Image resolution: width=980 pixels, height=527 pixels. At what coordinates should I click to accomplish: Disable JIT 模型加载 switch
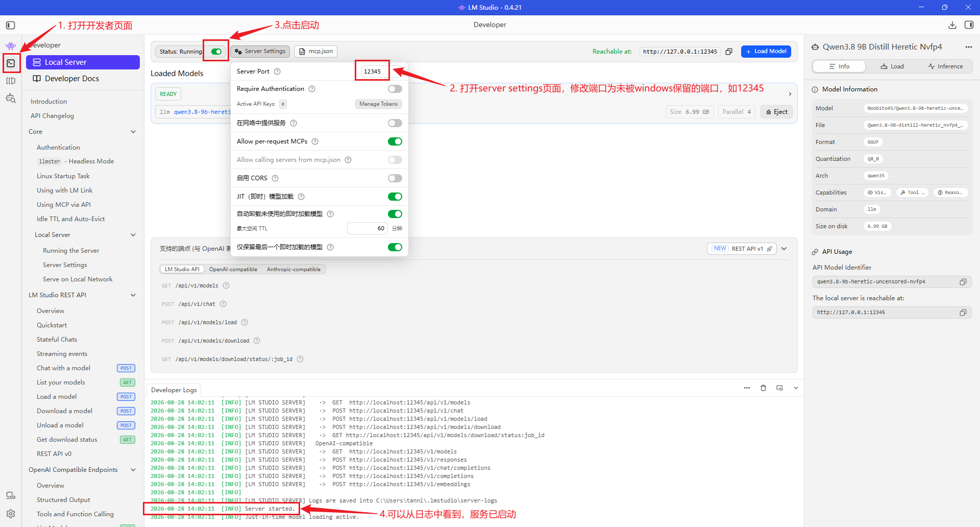coord(395,197)
